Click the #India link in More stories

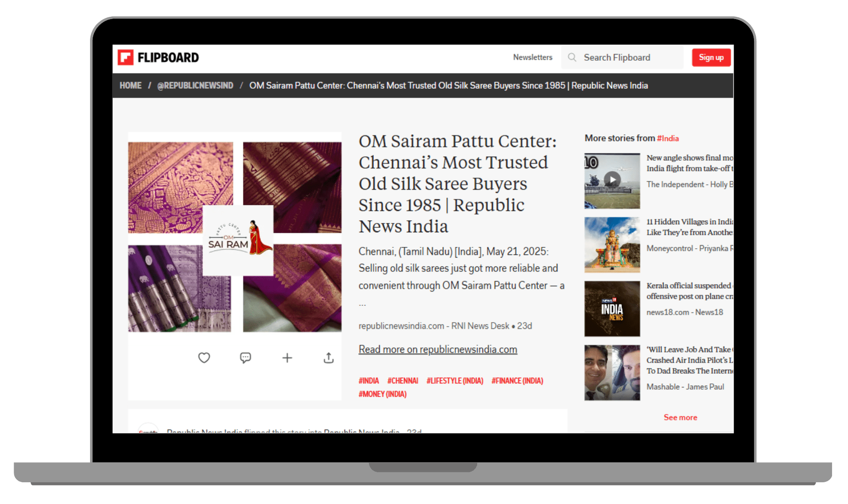pos(667,138)
